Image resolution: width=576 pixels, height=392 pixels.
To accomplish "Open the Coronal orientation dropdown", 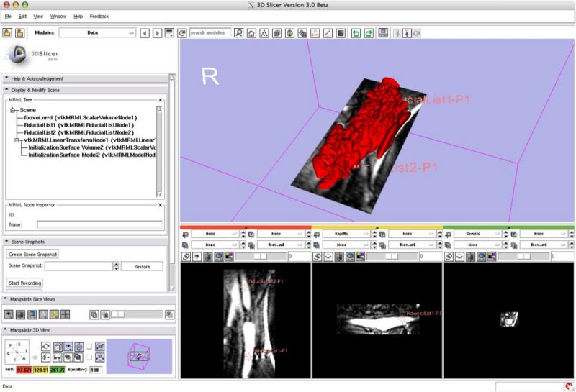I will tap(478, 234).
